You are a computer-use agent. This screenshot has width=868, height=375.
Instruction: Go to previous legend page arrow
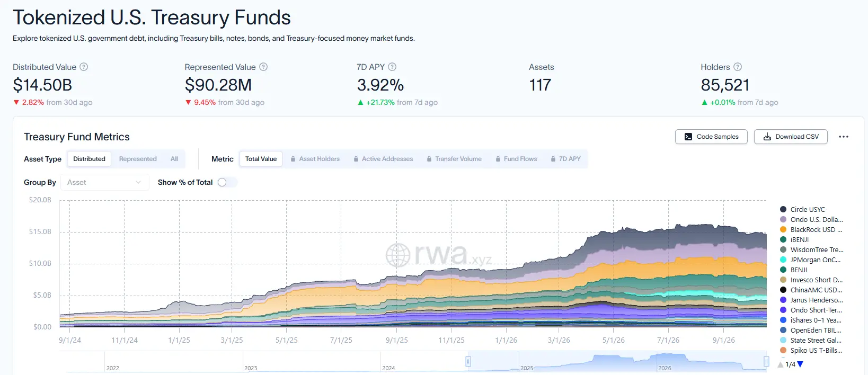coord(781,364)
